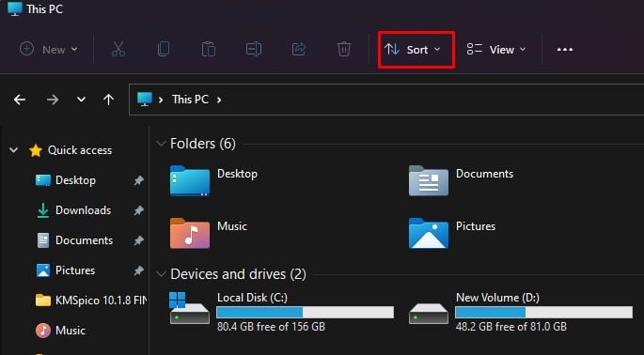Select Quick access in the sidebar
The width and height of the screenshot is (644, 355).
[x=80, y=150]
